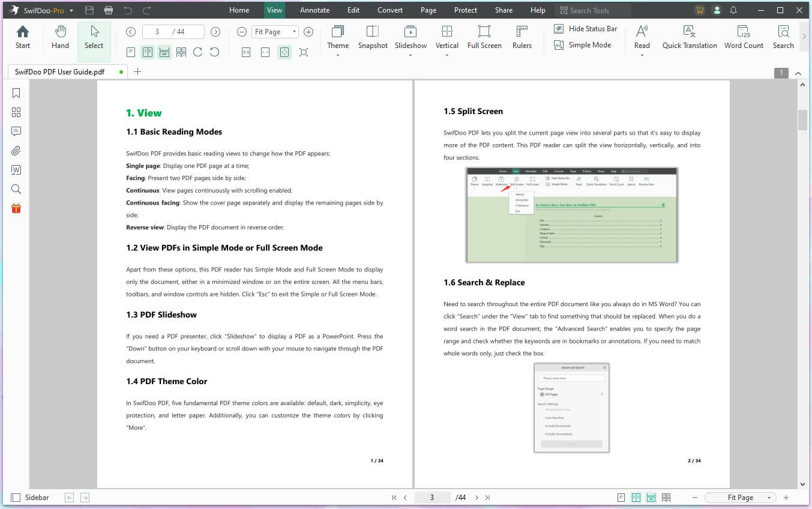
Task: Print the document with the printer icon
Action: 109,10
